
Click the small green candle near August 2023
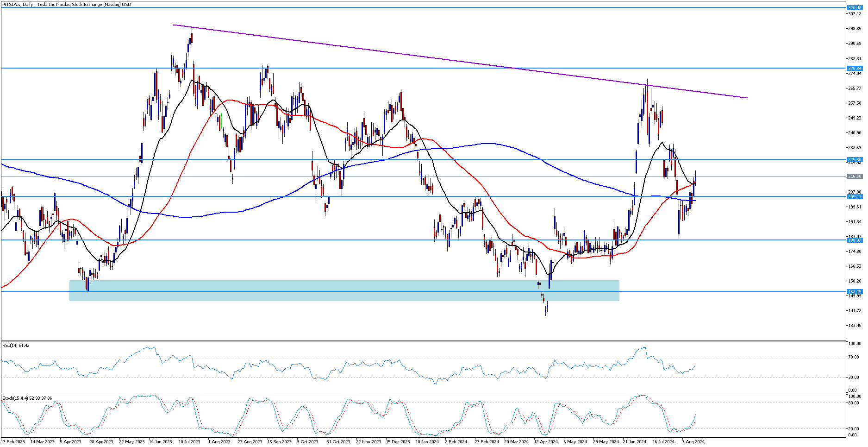point(222,121)
